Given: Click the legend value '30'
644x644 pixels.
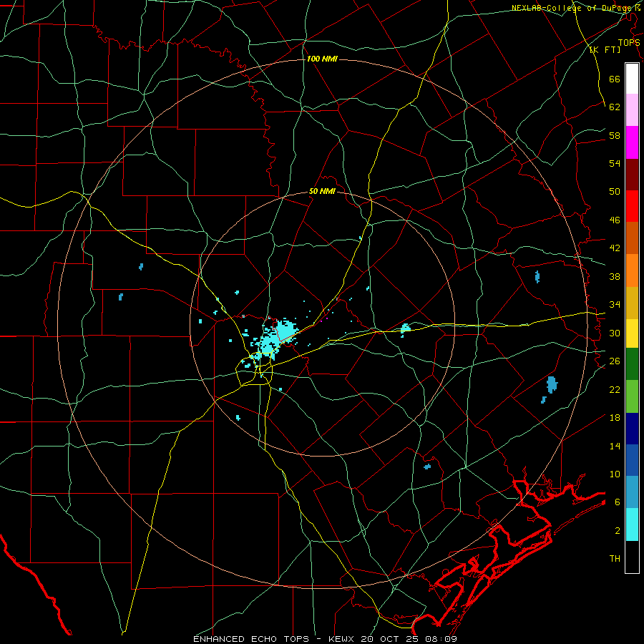Looking at the screenshot, I should (x=615, y=333).
